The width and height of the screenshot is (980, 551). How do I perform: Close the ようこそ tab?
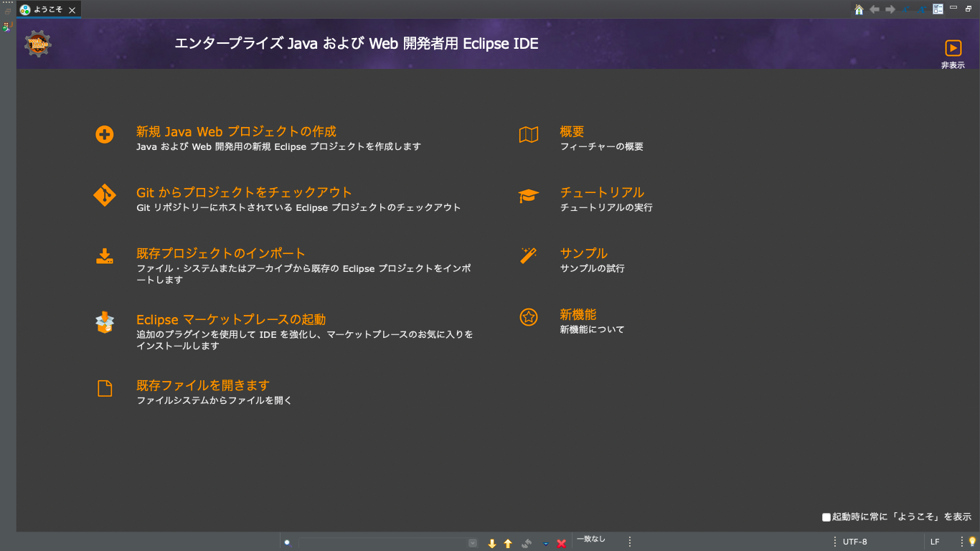(72, 10)
